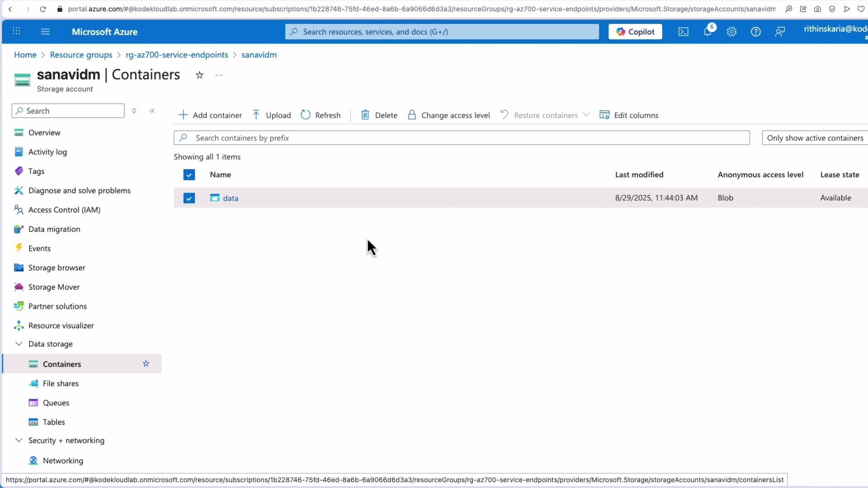Image resolution: width=868 pixels, height=488 pixels.
Task: Open Overview in sidebar
Action: click(44, 132)
